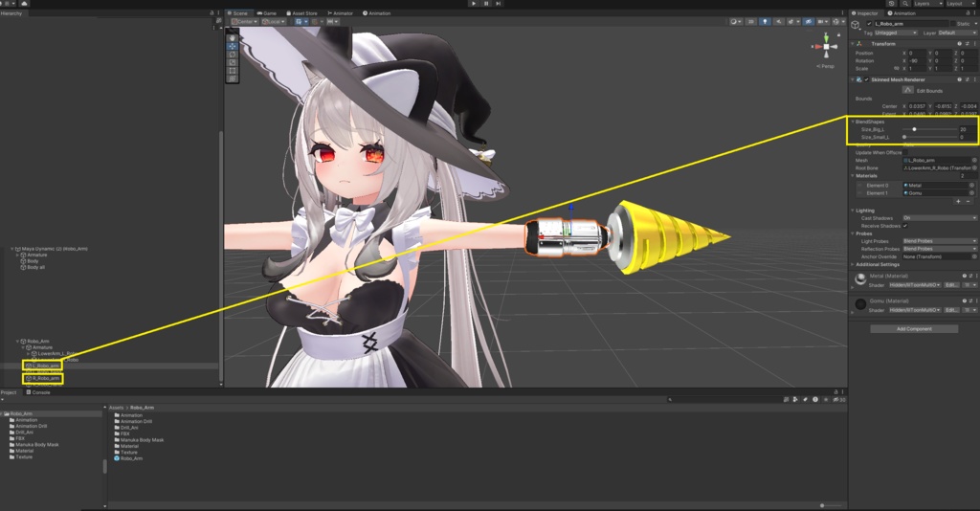Switch the scene camera Persp label
The height and width of the screenshot is (511, 980).
click(826, 66)
